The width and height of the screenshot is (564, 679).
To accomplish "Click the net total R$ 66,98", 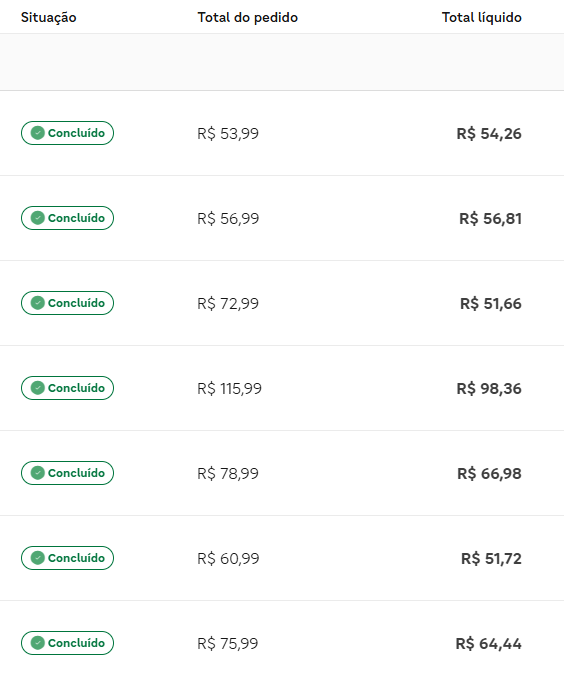I will coord(489,473).
